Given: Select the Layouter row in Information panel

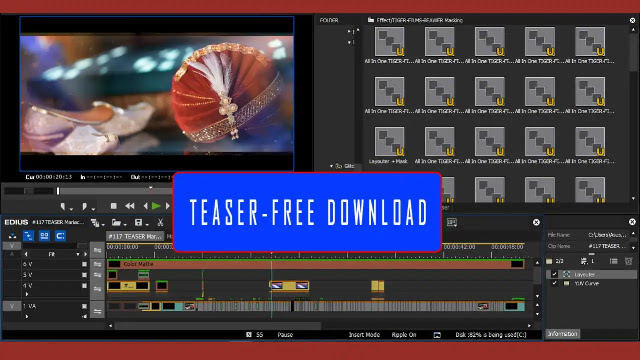Looking at the screenshot, I should (591, 274).
